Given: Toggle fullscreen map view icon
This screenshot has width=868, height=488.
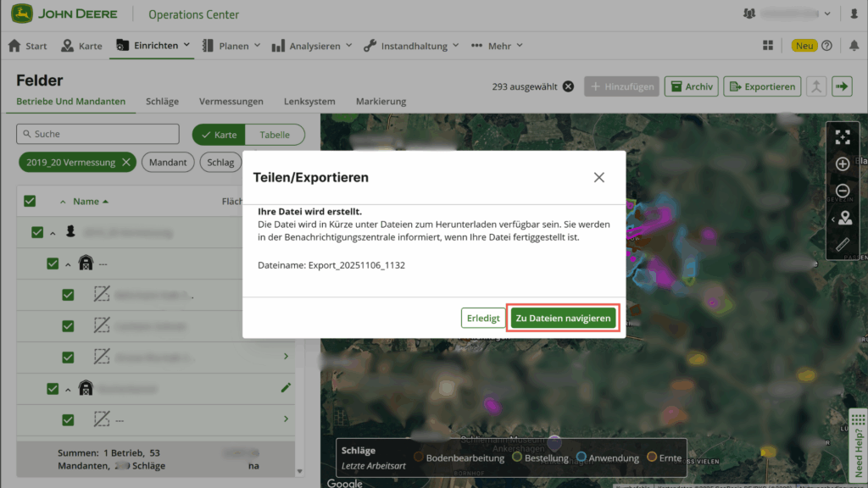Looking at the screenshot, I should tap(843, 136).
